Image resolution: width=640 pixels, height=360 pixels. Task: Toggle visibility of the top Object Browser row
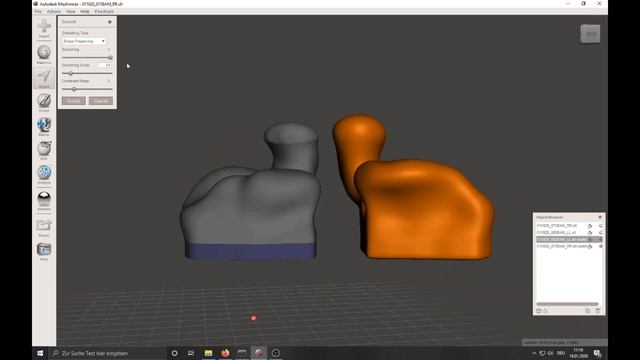coord(600,226)
